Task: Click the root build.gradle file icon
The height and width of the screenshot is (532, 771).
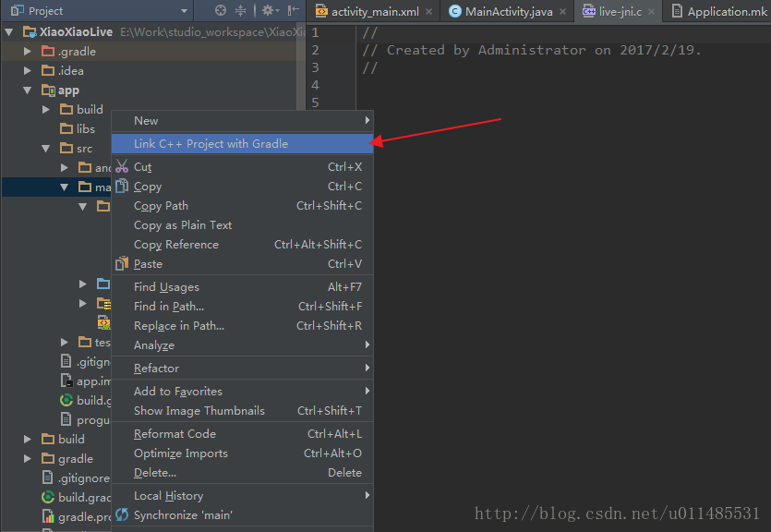Action: pos(48,497)
